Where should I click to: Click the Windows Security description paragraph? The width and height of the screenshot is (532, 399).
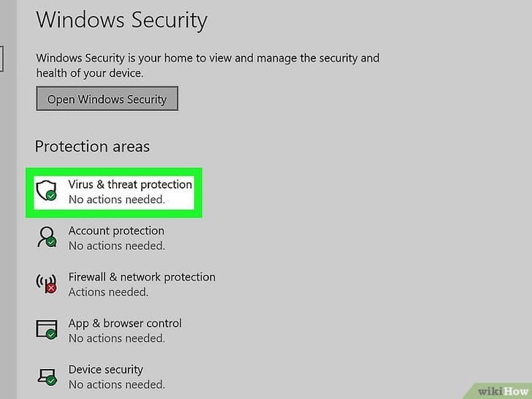coord(208,66)
